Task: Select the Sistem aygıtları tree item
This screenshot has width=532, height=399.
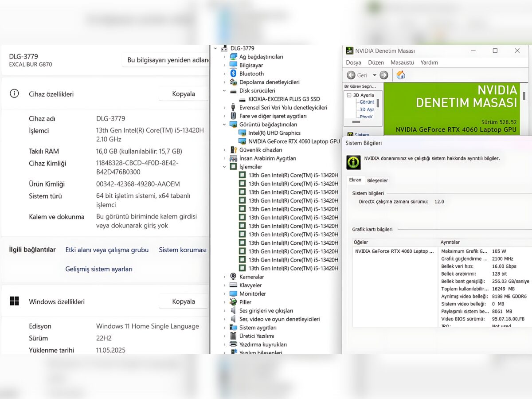Action: (258, 328)
